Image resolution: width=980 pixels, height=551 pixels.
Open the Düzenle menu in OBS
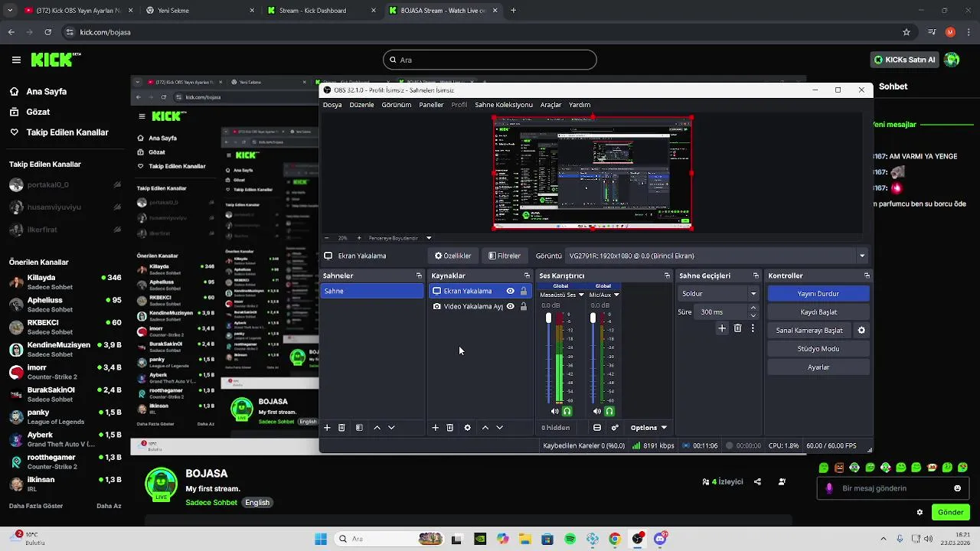coord(361,105)
